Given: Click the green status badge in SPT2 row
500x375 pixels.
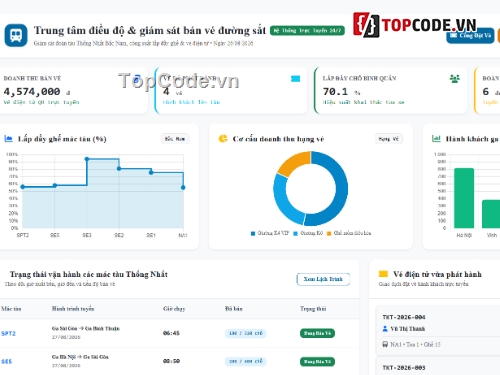Looking at the screenshot, I should click(x=317, y=333).
